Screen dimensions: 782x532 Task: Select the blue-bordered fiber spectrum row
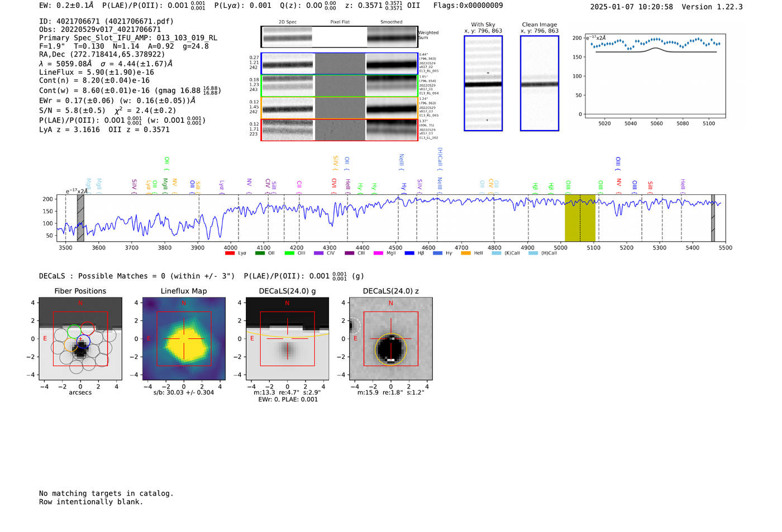click(339, 64)
